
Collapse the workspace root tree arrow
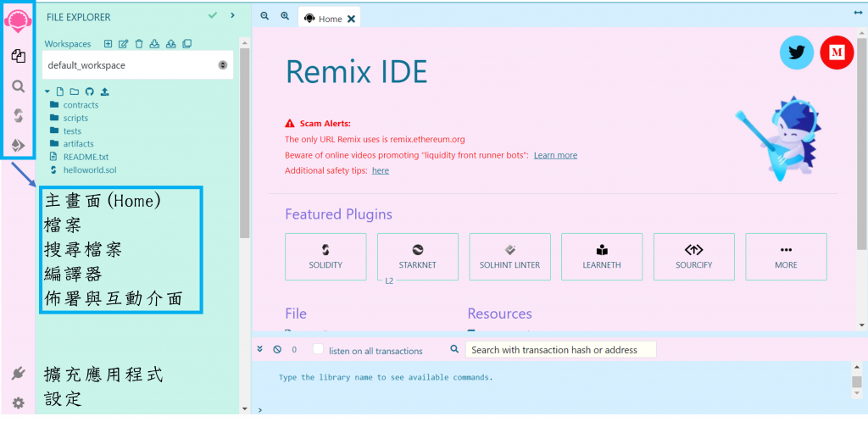tap(47, 92)
